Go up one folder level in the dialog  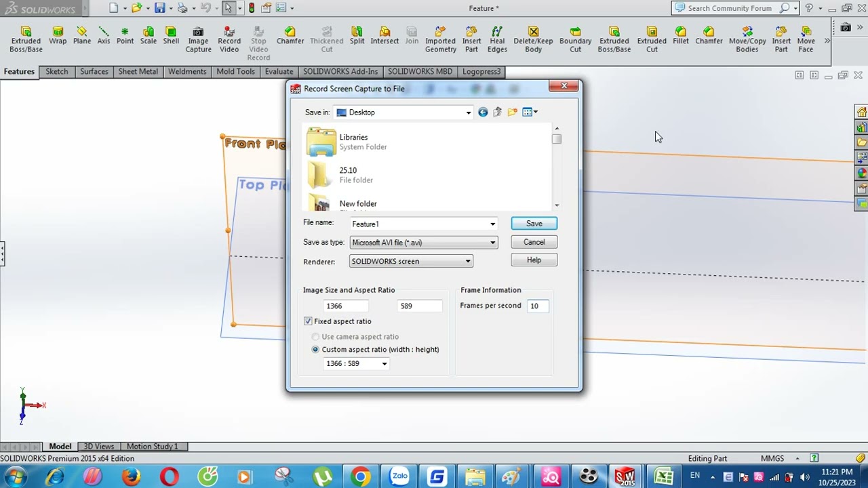497,113
